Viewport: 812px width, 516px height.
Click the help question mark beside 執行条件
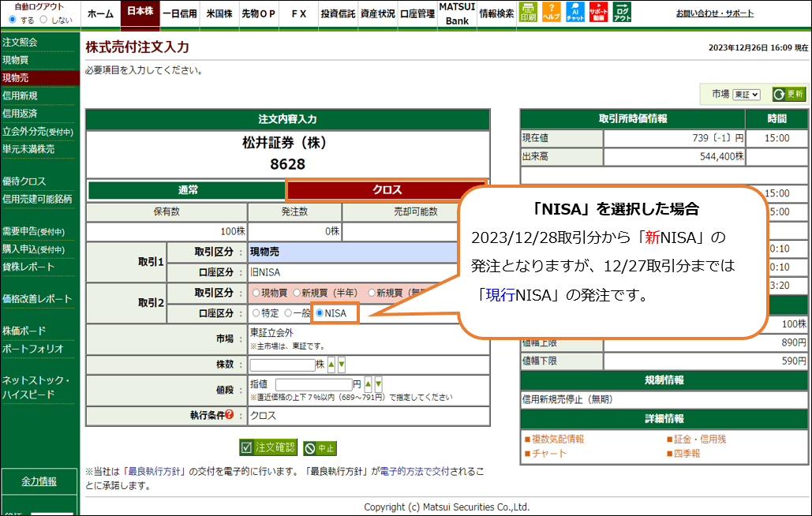click(230, 414)
